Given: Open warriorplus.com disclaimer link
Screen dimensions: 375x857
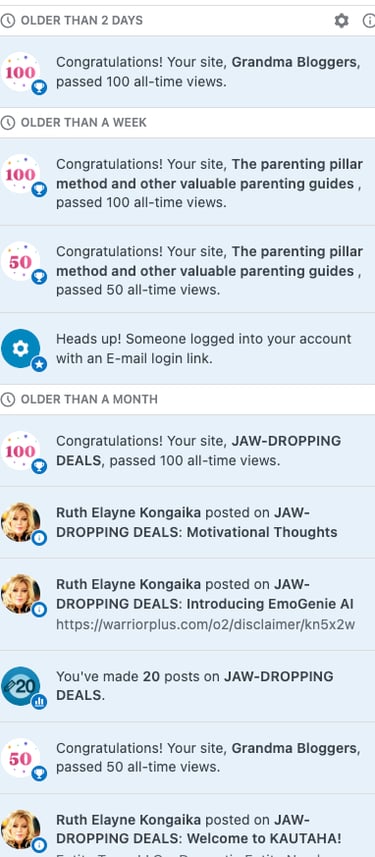Looking at the screenshot, I should tap(206, 624).
